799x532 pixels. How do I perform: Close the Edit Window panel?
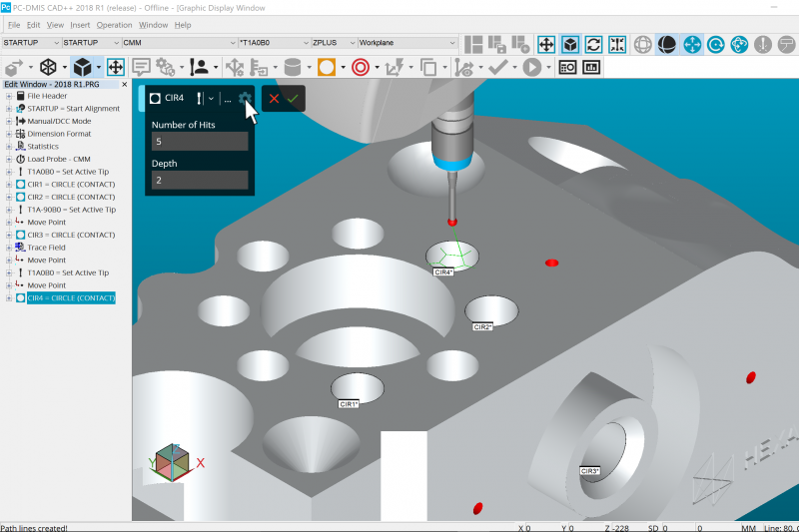124,85
